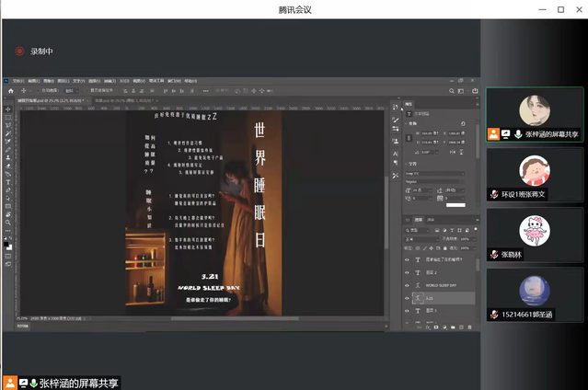Open the Regular font style dropdown
Viewport: 588px width, 390px height.
[x=434, y=182]
